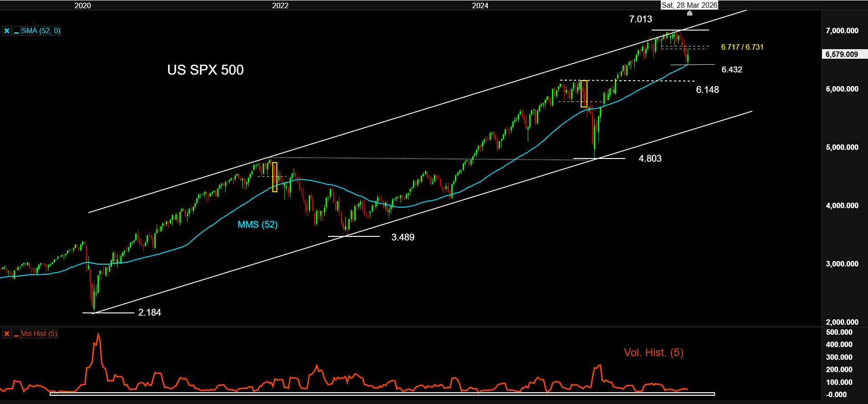
Task: Click the 2020 label on the time axis
Action: click(x=82, y=5)
